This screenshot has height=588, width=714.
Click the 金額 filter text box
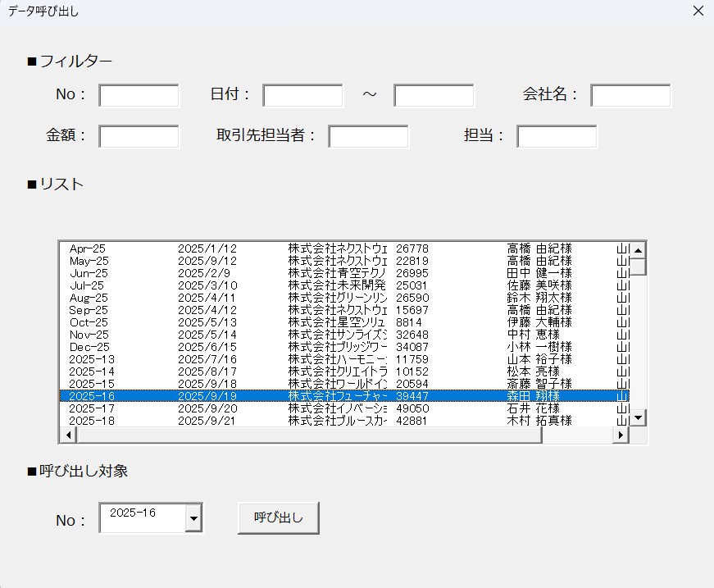point(139,136)
